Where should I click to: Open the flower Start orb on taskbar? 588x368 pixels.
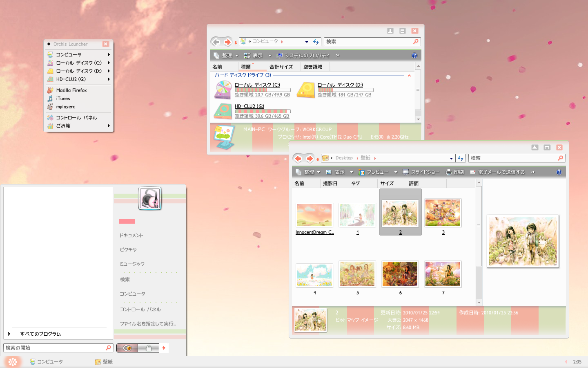click(13, 362)
